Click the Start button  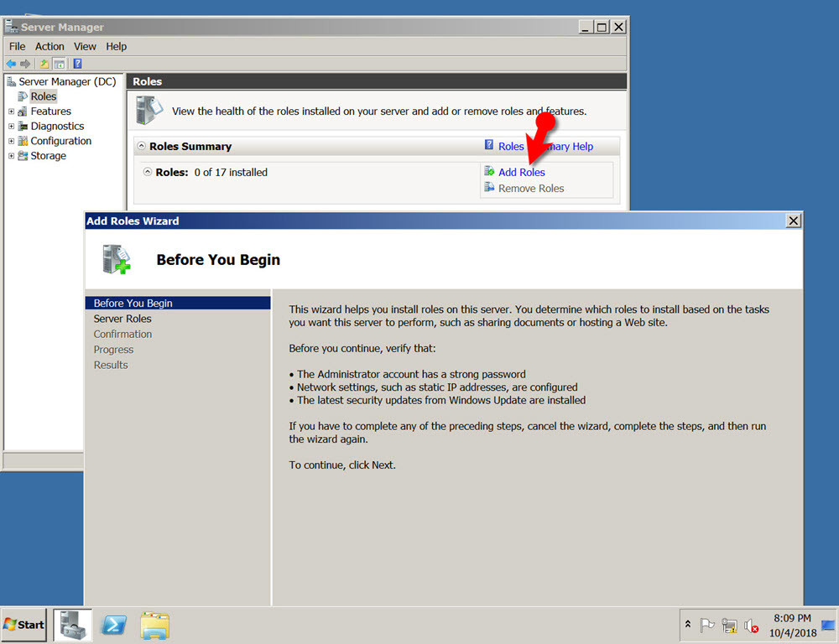point(23,625)
